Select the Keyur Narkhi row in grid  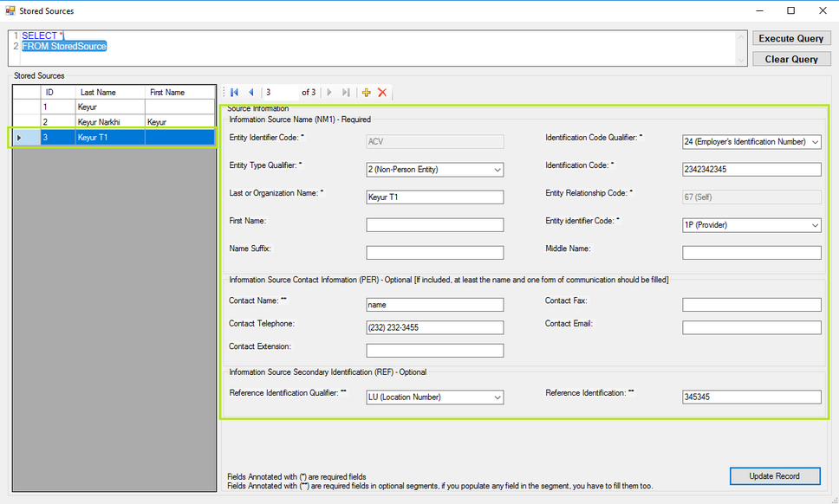tap(110, 122)
